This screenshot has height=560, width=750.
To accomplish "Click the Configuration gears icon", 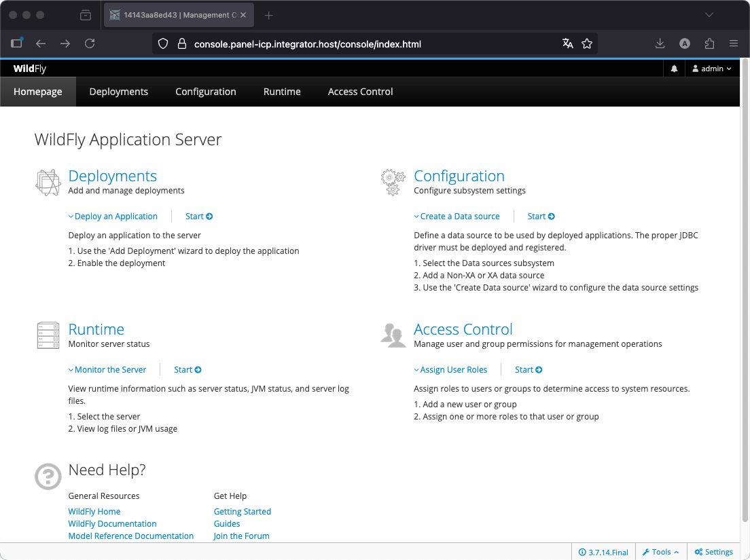I will [x=393, y=183].
